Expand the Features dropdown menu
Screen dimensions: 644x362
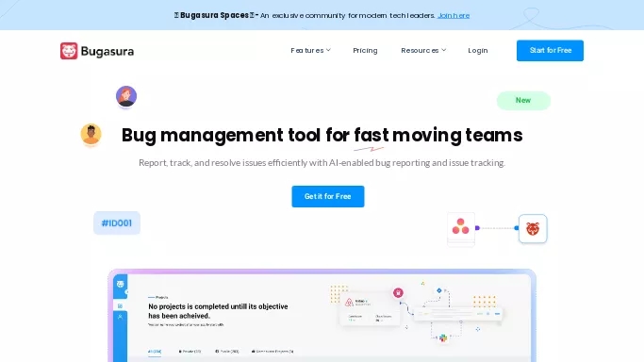click(310, 51)
